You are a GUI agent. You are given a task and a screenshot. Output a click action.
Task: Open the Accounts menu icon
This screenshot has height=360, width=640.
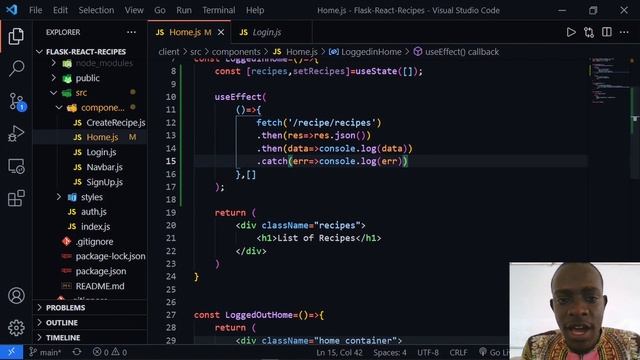coord(16,296)
